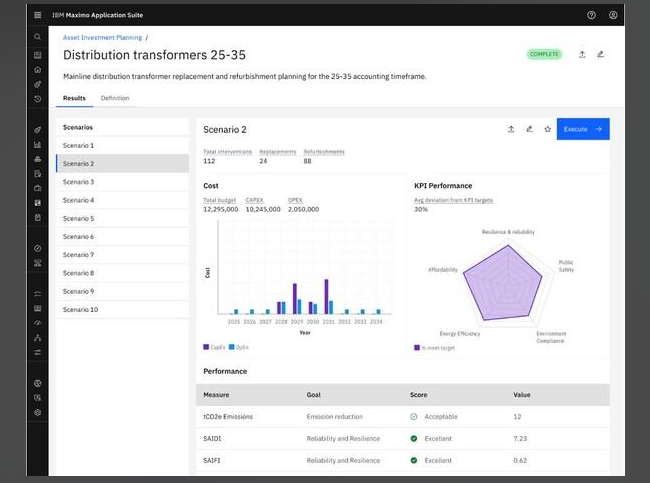Select Scenario 6 in the list
The height and width of the screenshot is (483, 650).
click(x=122, y=236)
